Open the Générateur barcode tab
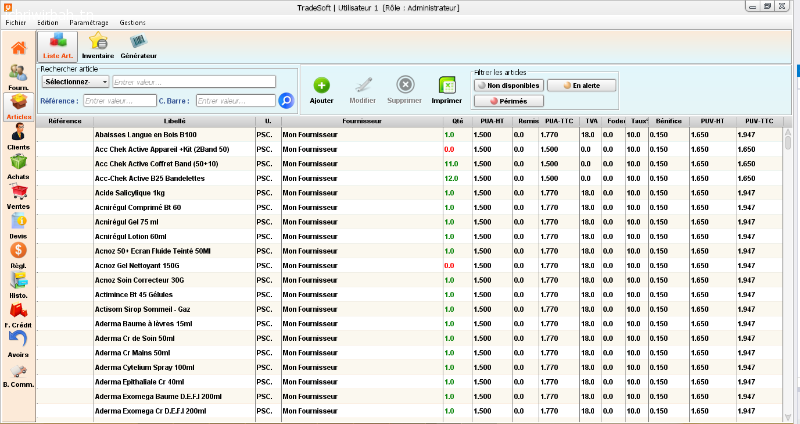 pyautogui.click(x=138, y=46)
